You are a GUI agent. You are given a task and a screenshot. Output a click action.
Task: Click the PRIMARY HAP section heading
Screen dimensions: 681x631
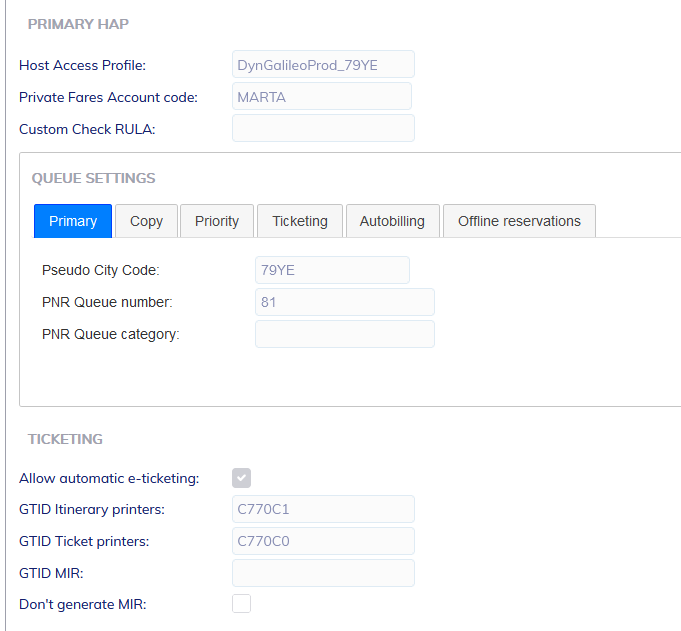coord(78,23)
